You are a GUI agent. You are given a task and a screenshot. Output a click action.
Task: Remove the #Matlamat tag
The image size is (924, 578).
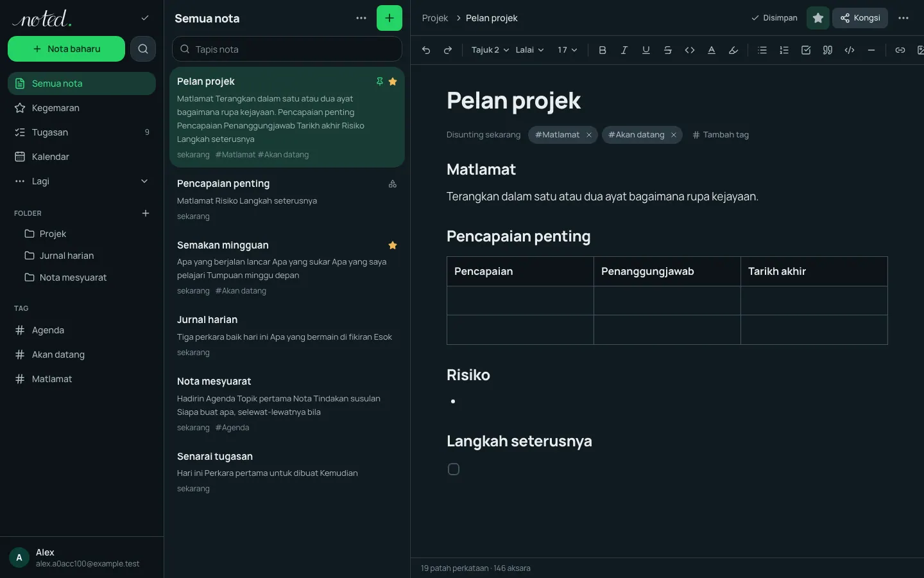[x=589, y=135]
